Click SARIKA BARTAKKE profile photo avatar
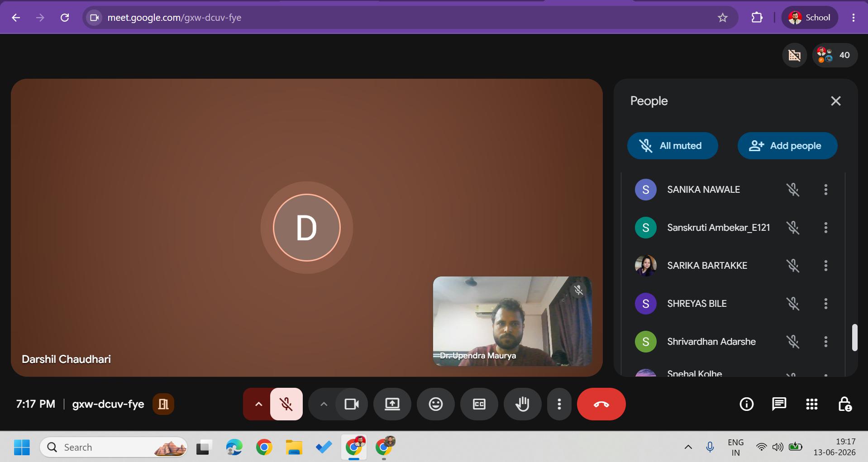The width and height of the screenshot is (868, 462). pyautogui.click(x=646, y=266)
